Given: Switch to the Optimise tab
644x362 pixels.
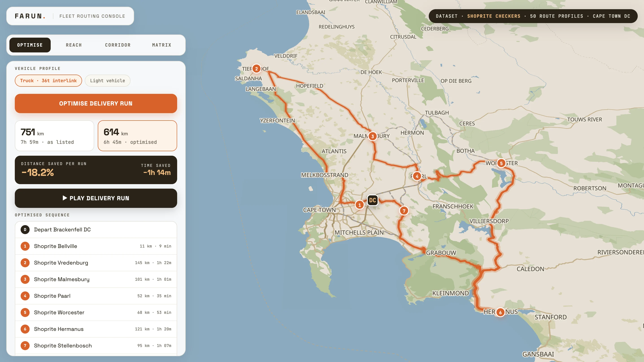Looking at the screenshot, I should coord(30,45).
